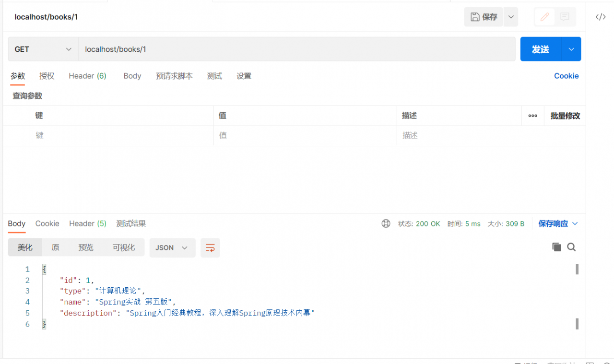The width and height of the screenshot is (614, 364).
Task: Open the request Body tab beside Header (6)
Action: tap(132, 76)
